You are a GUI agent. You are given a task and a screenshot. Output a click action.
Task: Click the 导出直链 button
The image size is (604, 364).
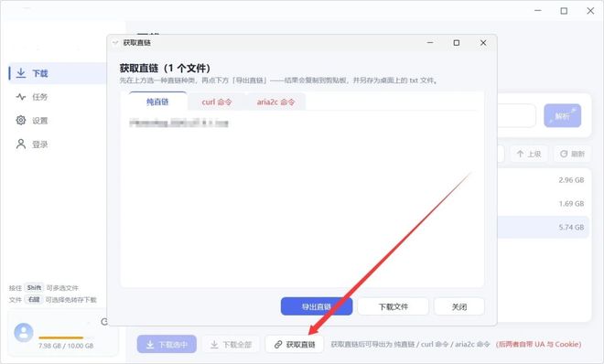[x=317, y=306]
